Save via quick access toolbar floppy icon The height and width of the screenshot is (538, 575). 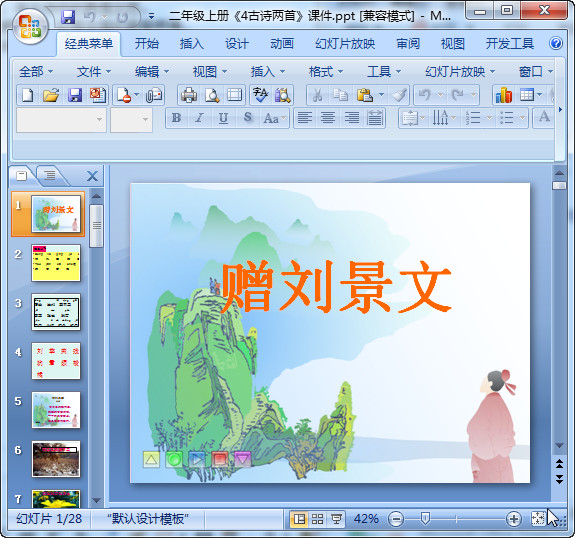pos(68,17)
